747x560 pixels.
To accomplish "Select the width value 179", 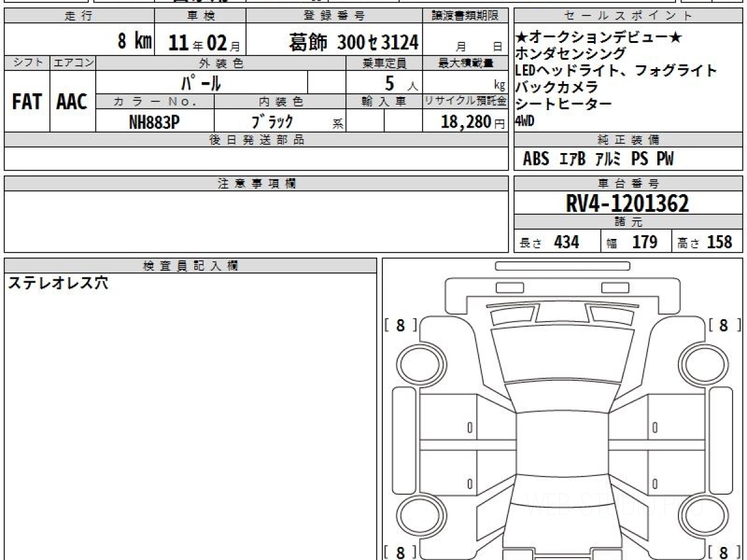I will [645, 242].
